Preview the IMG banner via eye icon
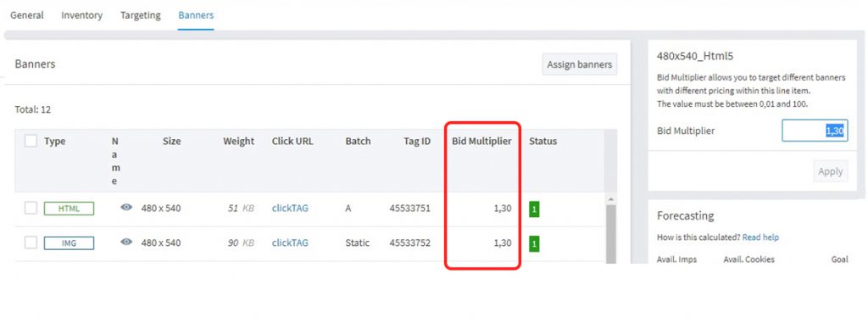This screenshot has height=329, width=868. pyautogui.click(x=126, y=242)
